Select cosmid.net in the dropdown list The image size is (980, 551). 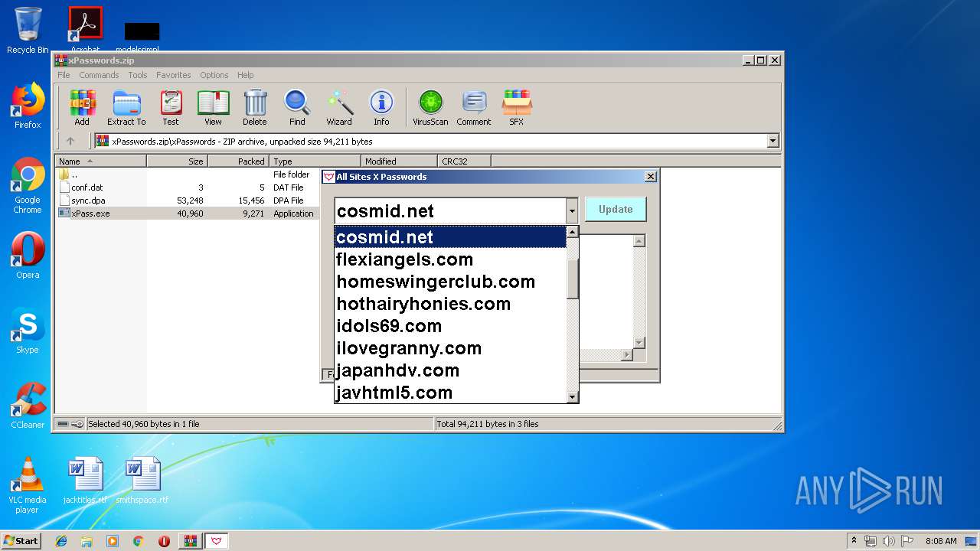coord(451,237)
